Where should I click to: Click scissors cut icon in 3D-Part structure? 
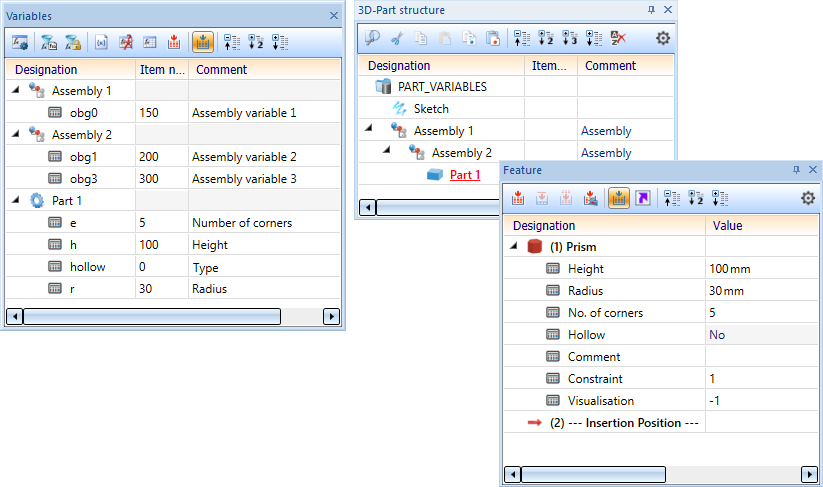coord(397,38)
